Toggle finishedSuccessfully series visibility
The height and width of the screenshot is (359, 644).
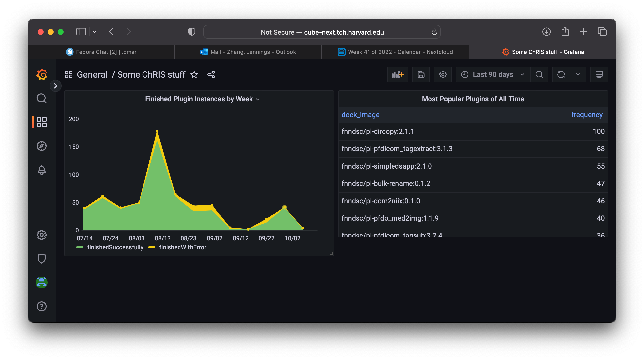pyautogui.click(x=115, y=247)
